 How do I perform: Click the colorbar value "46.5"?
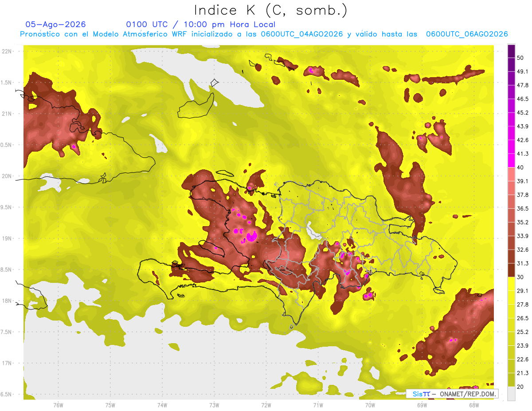pyautogui.click(x=523, y=99)
